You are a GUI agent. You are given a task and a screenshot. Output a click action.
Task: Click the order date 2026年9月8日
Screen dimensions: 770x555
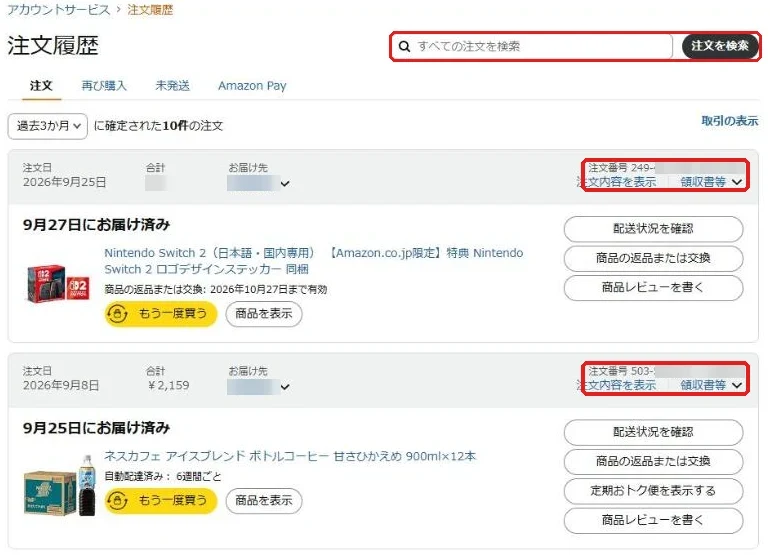(x=61, y=385)
